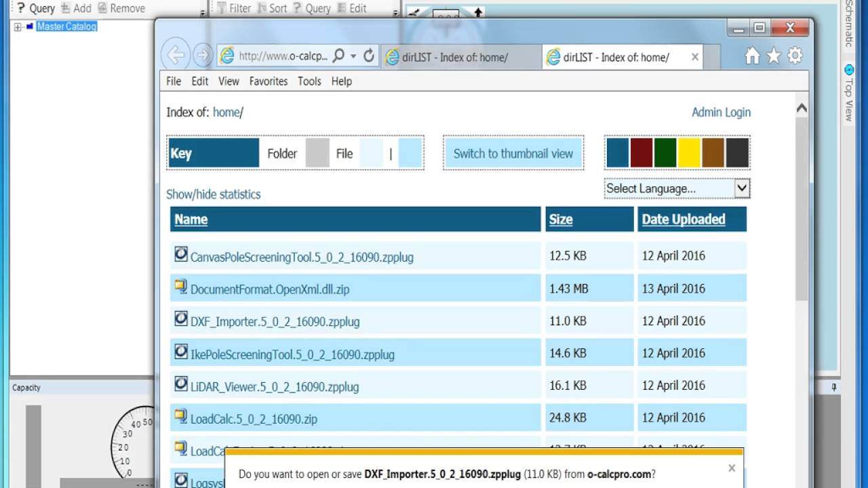The width and height of the screenshot is (868, 488).
Task: Open DocumentFormat.OpenXml.dll.zip link
Action: coord(270,289)
